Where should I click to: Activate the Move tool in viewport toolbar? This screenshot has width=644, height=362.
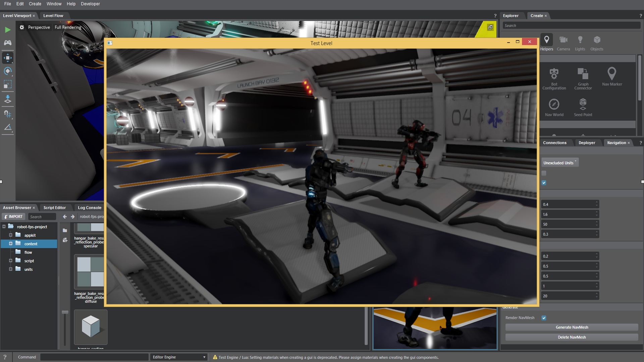click(7, 58)
